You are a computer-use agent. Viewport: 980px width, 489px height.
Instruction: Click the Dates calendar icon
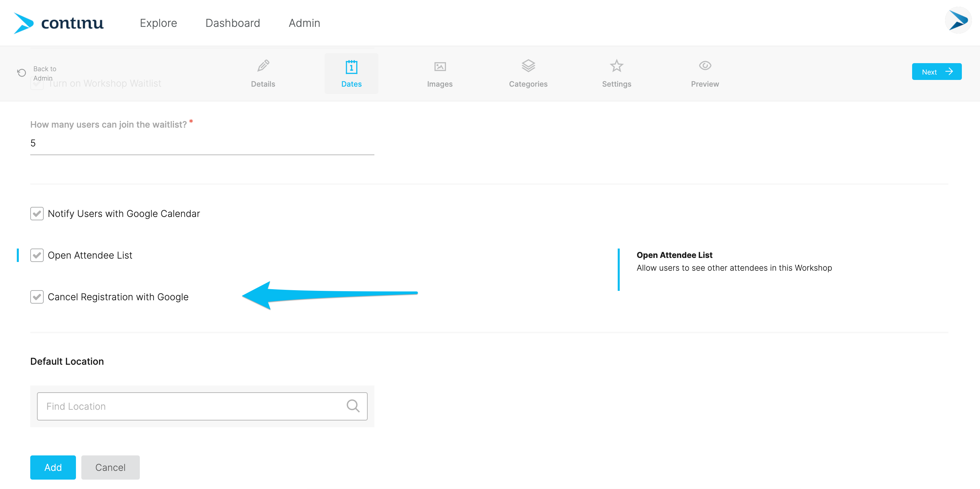tap(351, 66)
